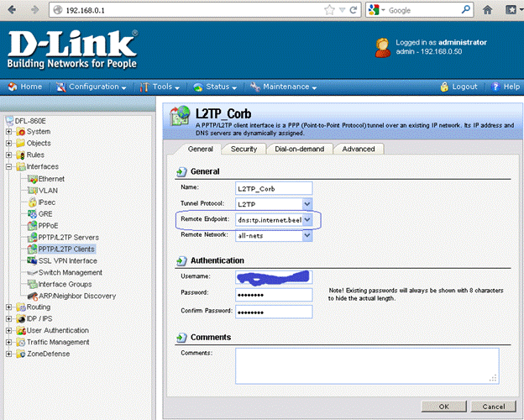Open the Remote Network dropdown
Image resolution: width=524 pixels, height=420 pixels.
(x=307, y=235)
